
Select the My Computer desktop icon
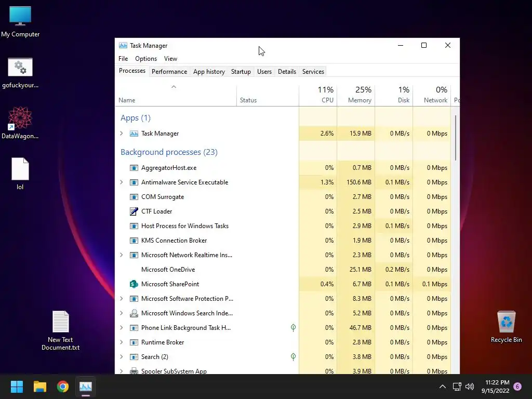(x=20, y=22)
